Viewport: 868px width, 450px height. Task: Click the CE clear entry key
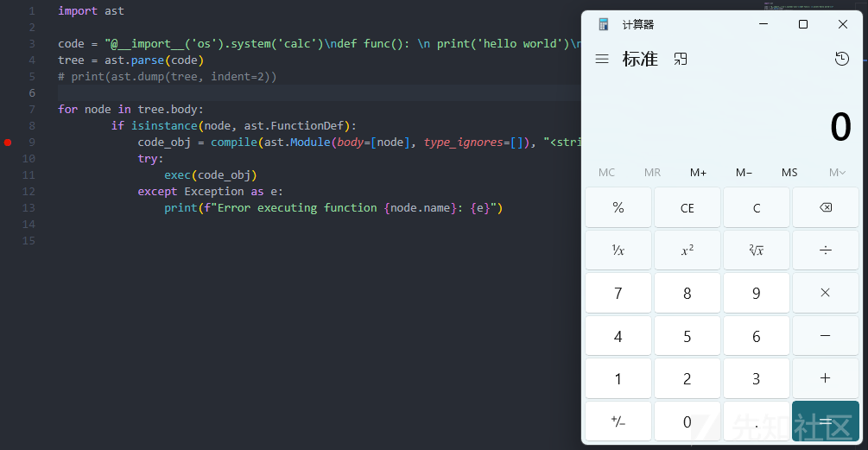pos(687,207)
